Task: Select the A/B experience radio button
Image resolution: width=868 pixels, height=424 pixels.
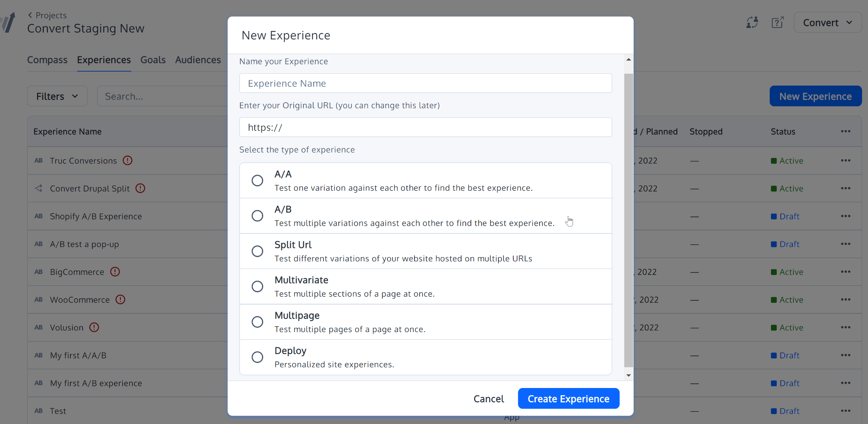Action: [x=257, y=216]
